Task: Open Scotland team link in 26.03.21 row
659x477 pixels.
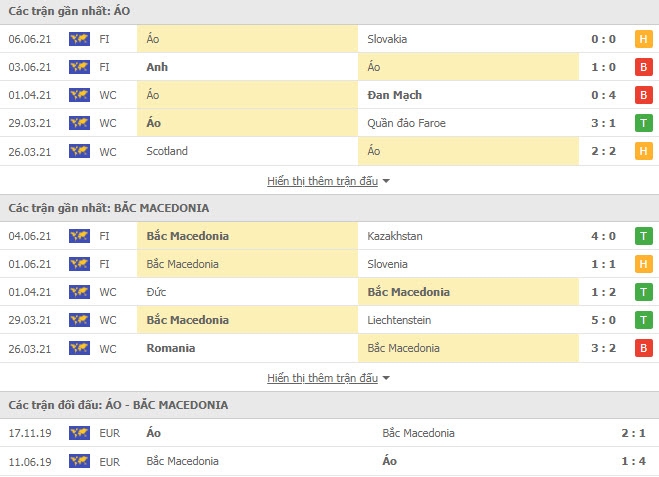Action: (167, 151)
